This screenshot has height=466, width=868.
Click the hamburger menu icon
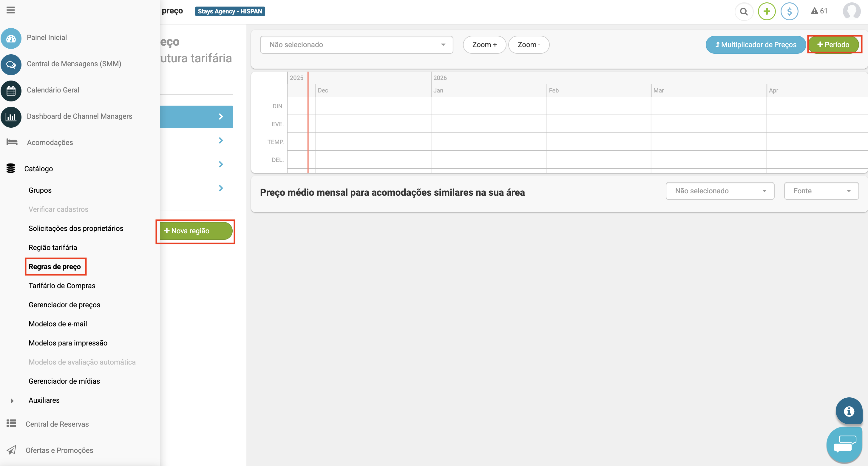click(x=10, y=10)
